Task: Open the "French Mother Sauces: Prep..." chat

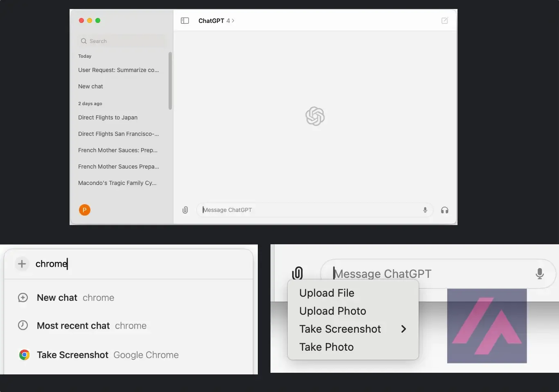Action: tap(118, 150)
